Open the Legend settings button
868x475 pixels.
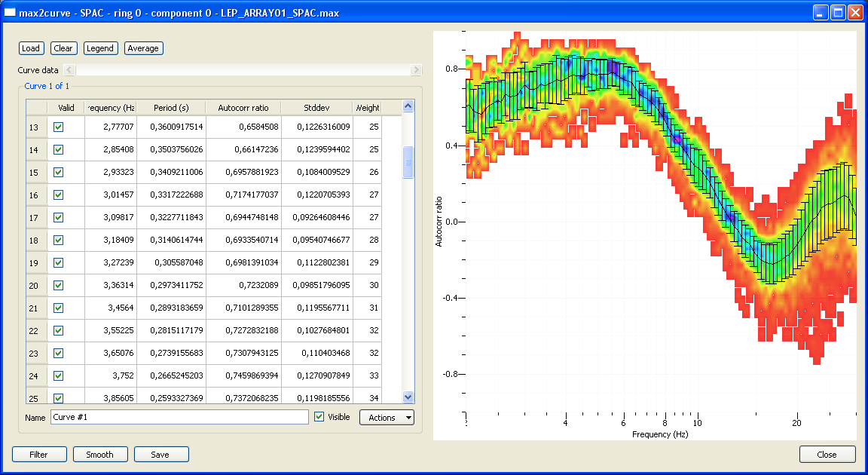[x=100, y=48]
